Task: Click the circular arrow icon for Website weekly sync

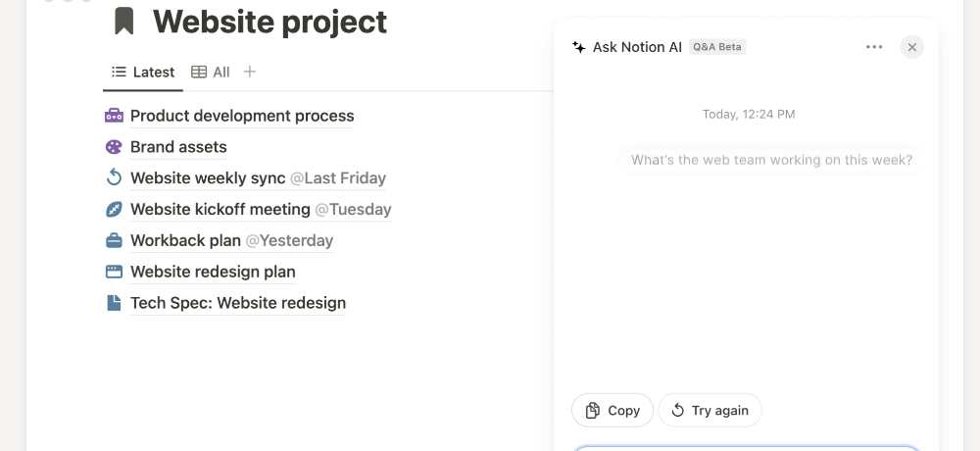Action: (x=114, y=177)
